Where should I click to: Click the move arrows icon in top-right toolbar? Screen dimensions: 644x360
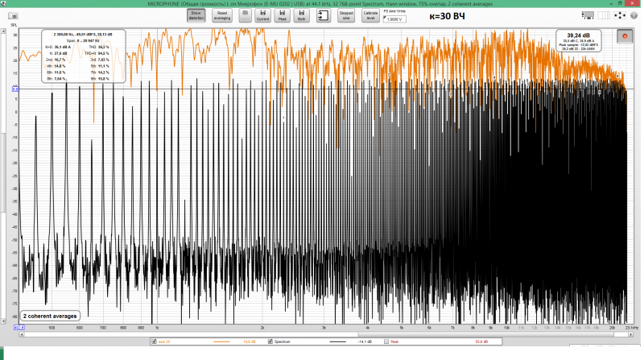click(619, 15)
